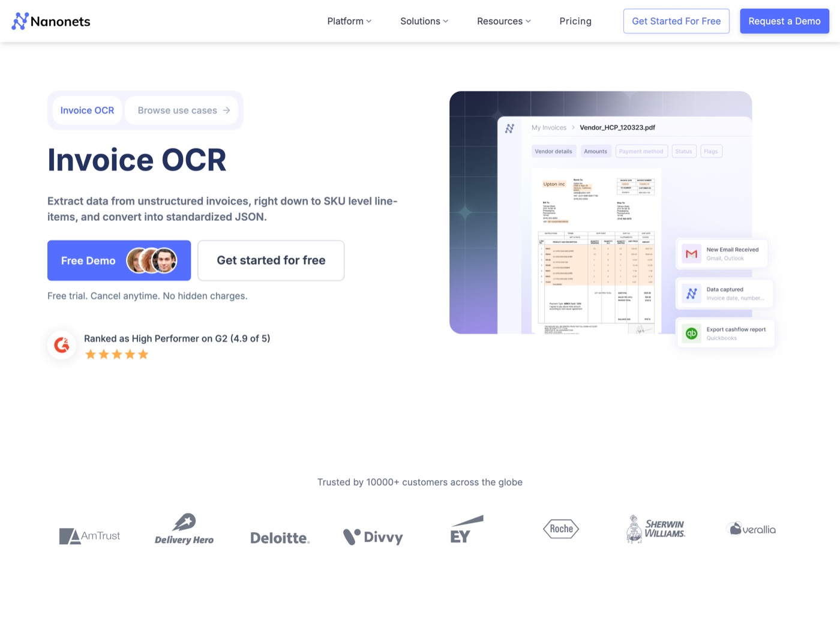The height and width of the screenshot is (639, 840).
Task: Click the Nanonets icon on Data captured card
Action: [x=691, y=293]
